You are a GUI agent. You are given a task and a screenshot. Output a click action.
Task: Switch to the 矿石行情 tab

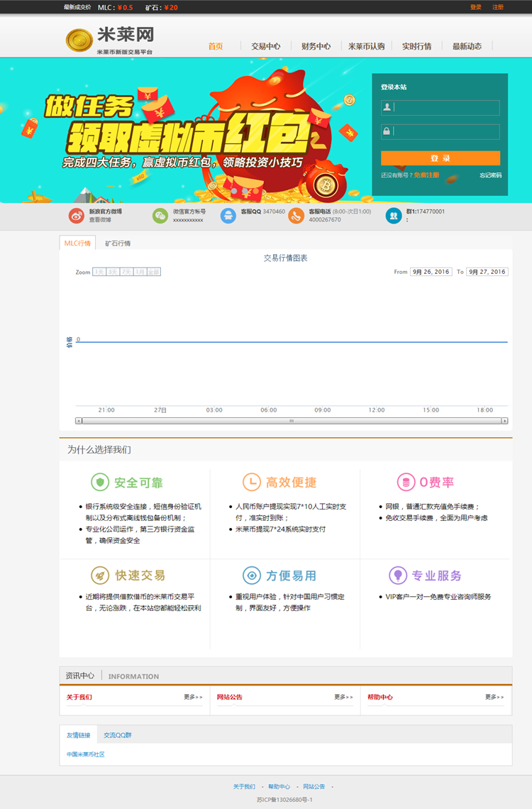click(118, 243)
